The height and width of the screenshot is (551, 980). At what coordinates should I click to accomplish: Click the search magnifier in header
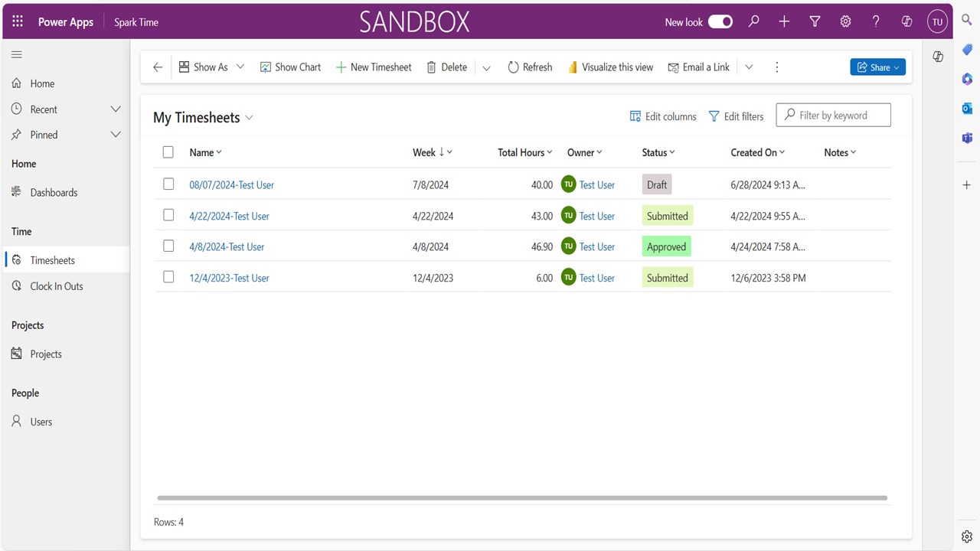754,21
